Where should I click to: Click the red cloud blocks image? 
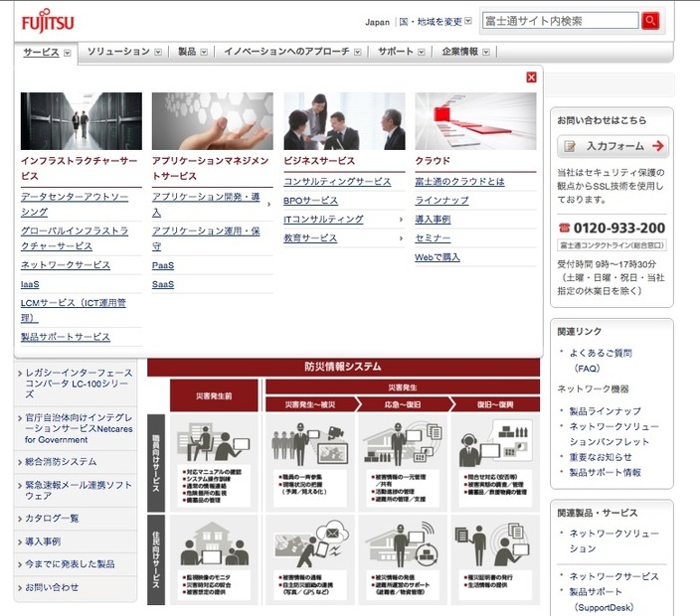click(x=475, y=121)
